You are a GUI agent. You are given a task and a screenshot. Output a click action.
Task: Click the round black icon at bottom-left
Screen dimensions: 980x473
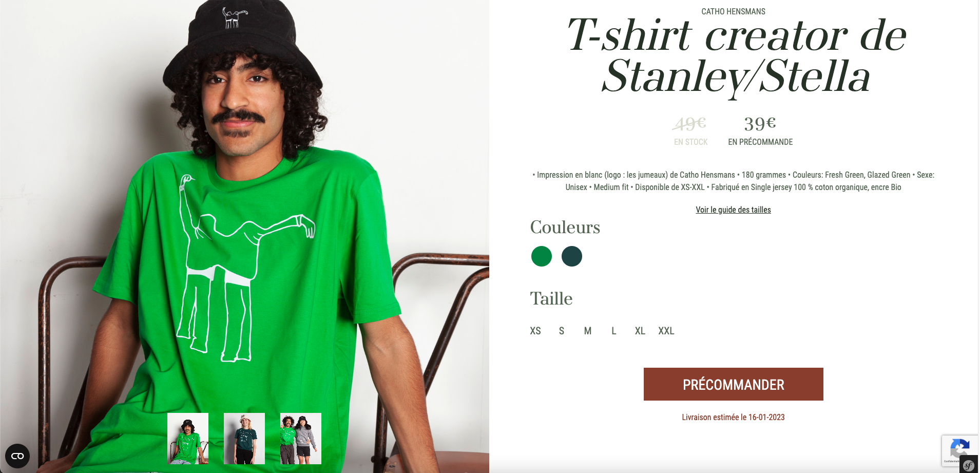[17, 456]
